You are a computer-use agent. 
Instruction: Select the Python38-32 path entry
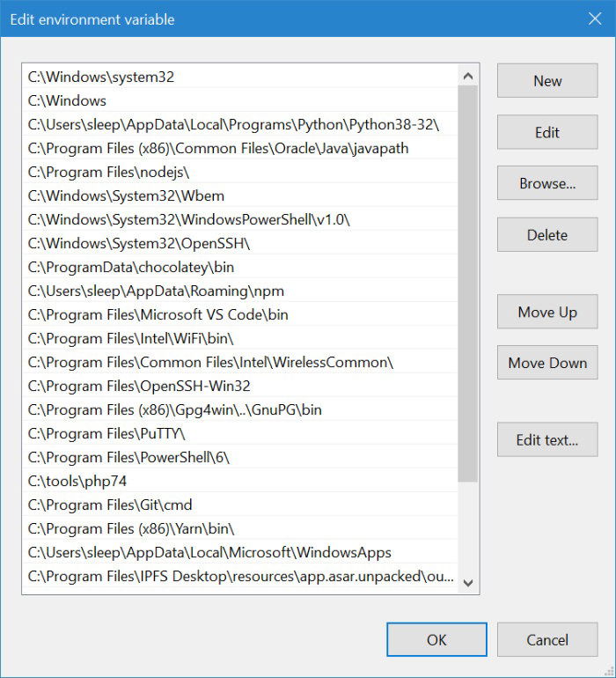click(240, 124)
